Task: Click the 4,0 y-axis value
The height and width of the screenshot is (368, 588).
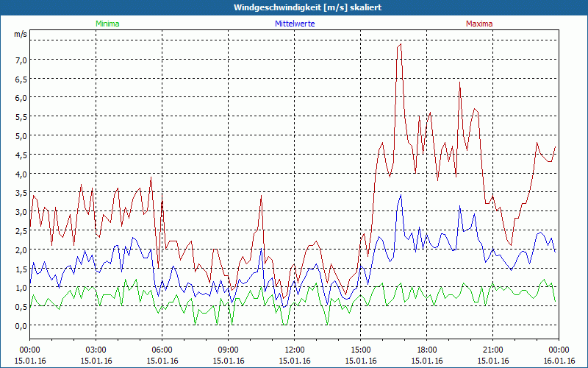Action: tap(21, 174)
